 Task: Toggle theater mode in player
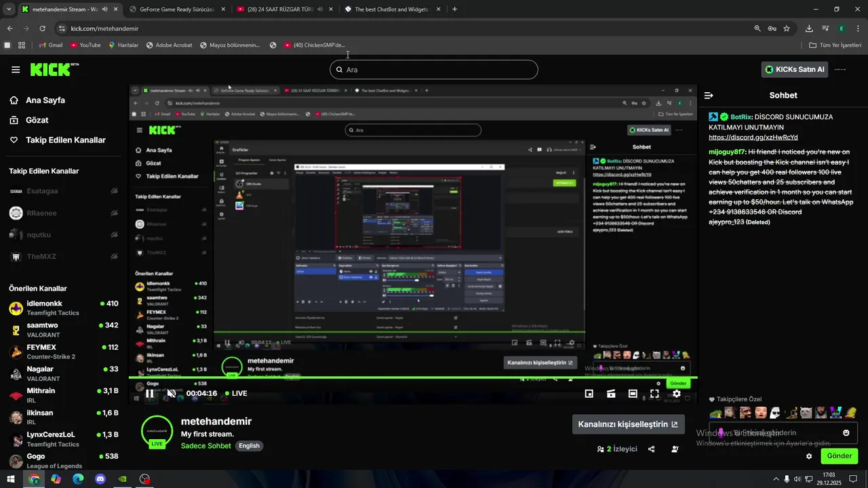[x=633, y=393]
